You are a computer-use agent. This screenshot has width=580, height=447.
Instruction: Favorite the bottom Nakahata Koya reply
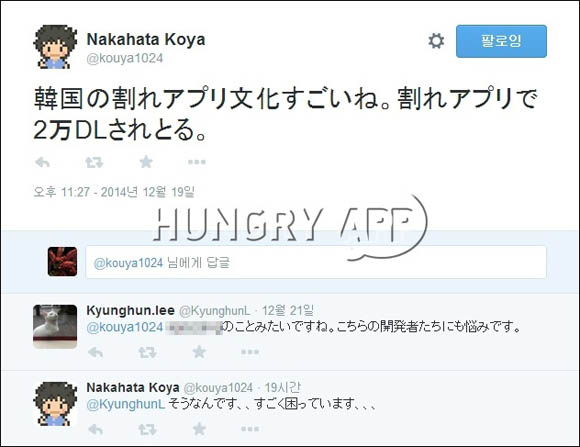[x=199, y=429]
